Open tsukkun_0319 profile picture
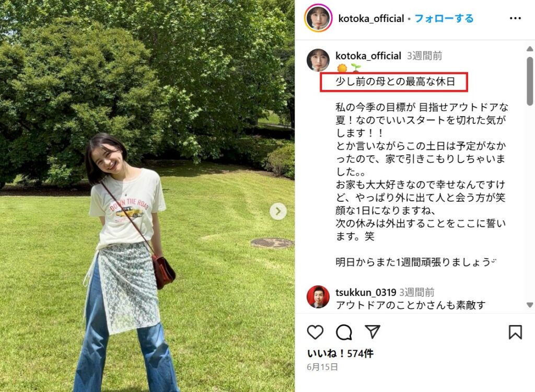Viewport: 535px width, 392px height. coord(318,297)
